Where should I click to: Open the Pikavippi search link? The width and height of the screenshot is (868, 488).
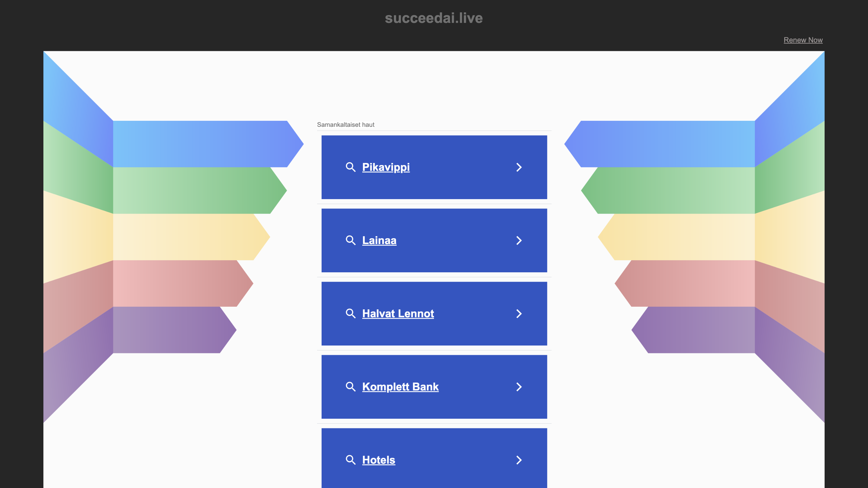point(385,167)
